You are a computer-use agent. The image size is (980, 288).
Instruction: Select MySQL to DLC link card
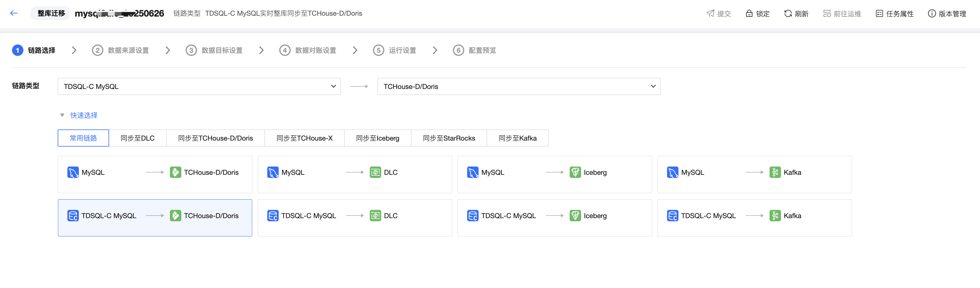[x=355, y=175]
